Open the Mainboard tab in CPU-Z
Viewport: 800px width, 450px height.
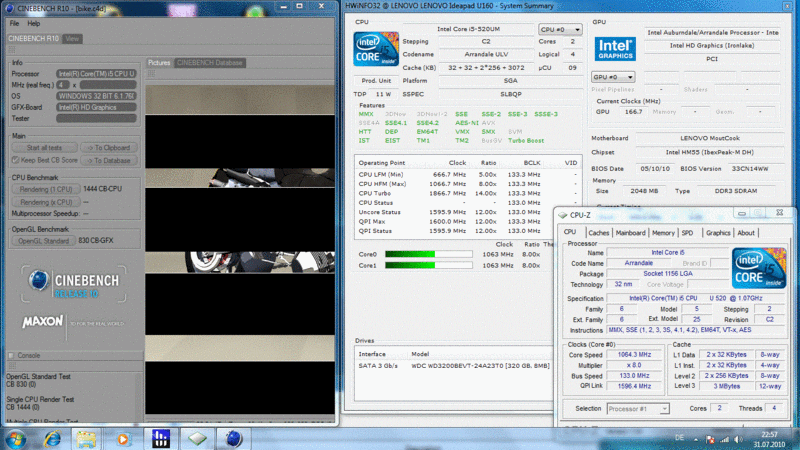click(x=630, y=233)
